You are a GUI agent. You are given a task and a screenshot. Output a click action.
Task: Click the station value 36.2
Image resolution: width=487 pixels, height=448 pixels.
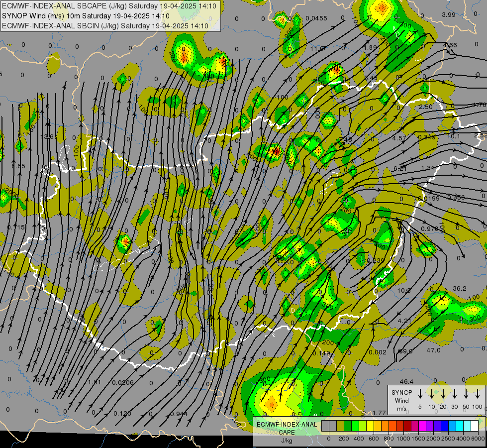(x=459, y=289)
